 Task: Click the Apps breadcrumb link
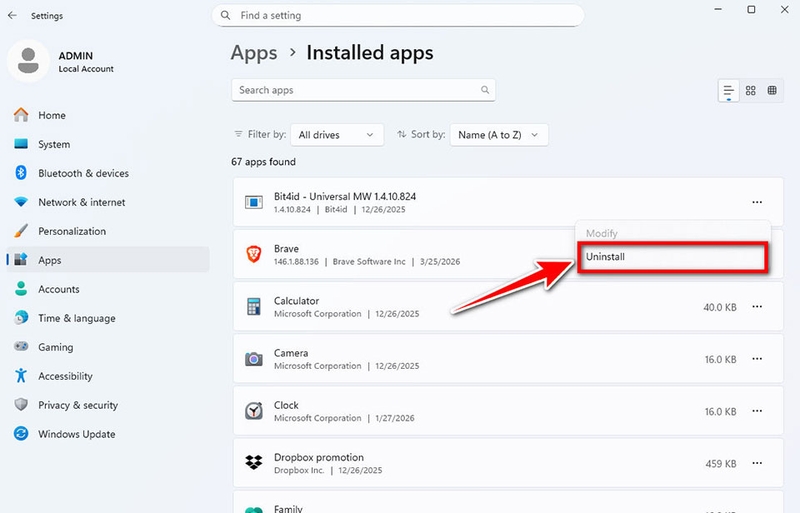click(254, 53)
